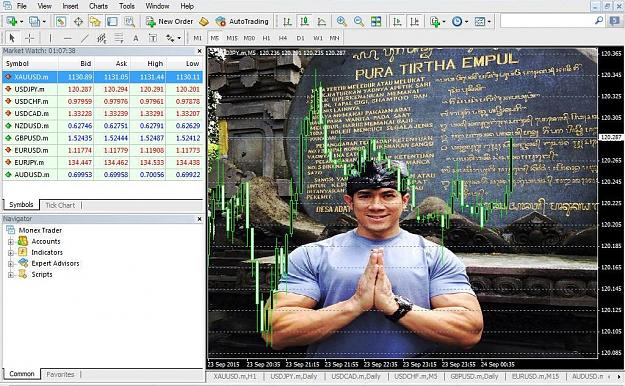Viewport: 625px width, 386px height.
Task: Select the Fibonacci Retracement tool
Action: [119, 38]
